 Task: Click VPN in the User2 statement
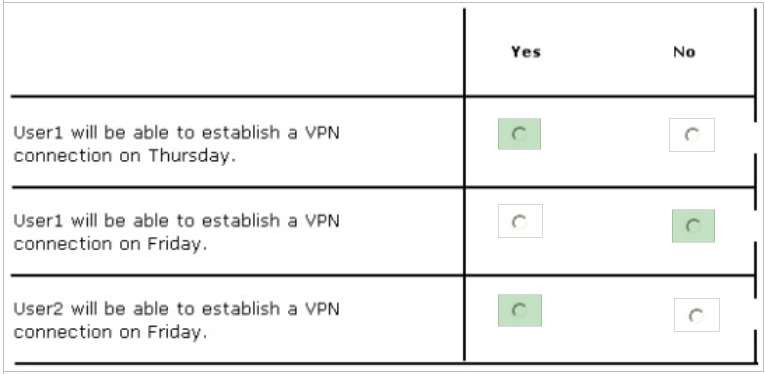322,309
